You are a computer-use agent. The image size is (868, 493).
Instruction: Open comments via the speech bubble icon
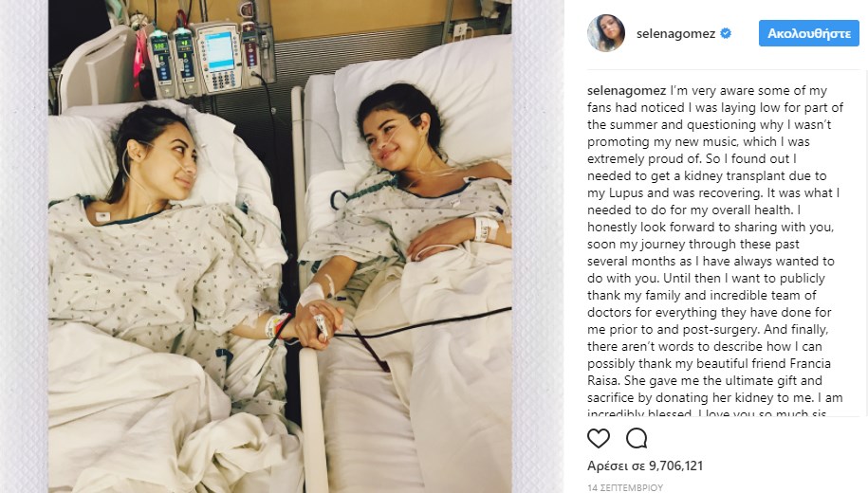pyautogui.click(x=637, y=438)
